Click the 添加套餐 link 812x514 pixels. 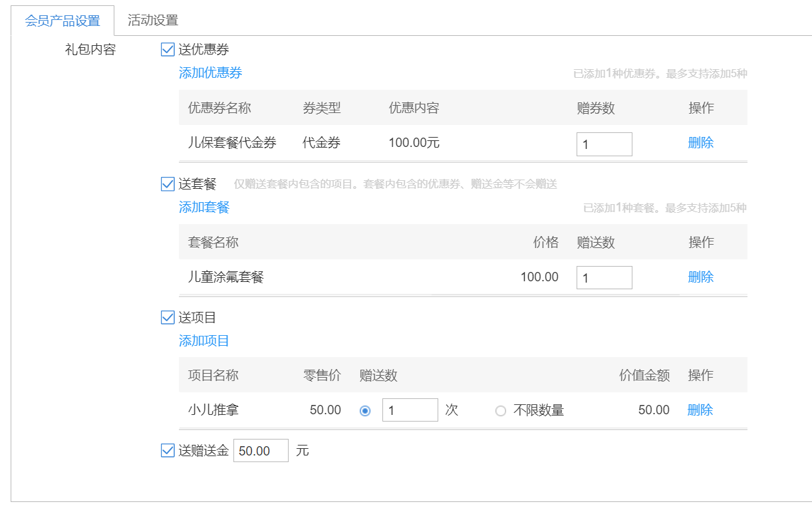click(203, 207)
